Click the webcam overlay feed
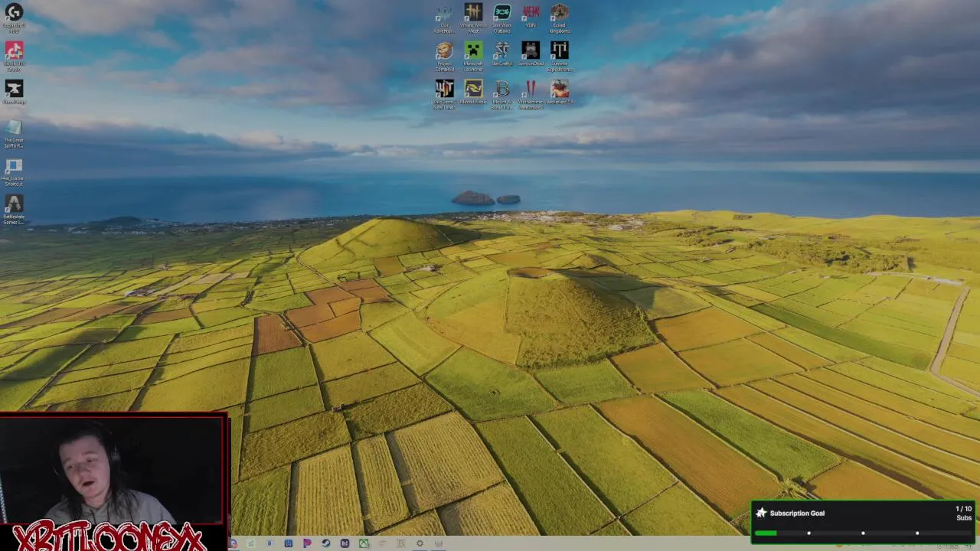This screenshot has width=980, height=551. 113,469
